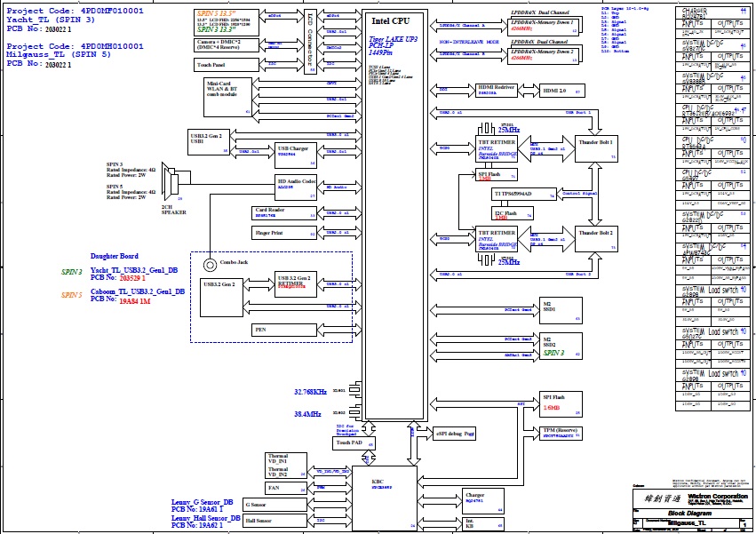Select the HDMI Redriver block

tap(496, 91)
